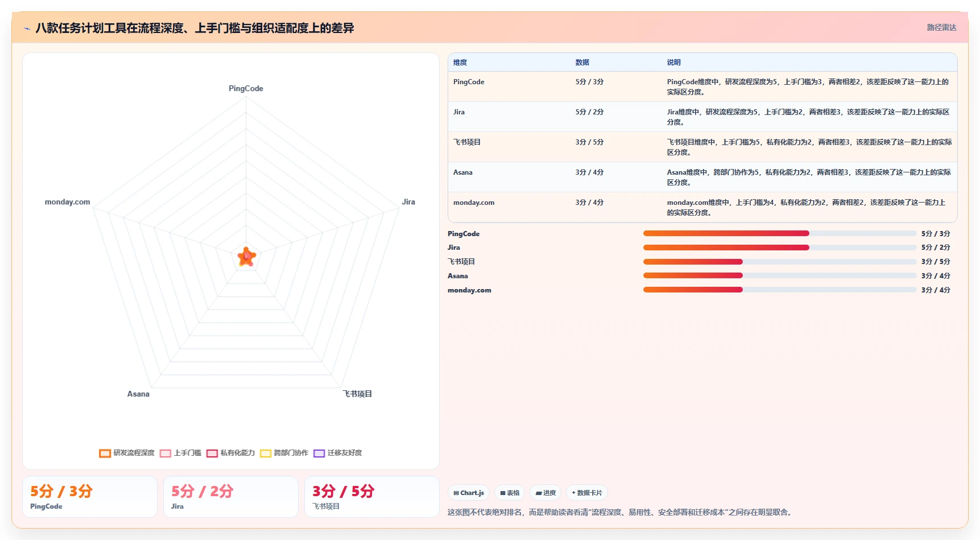Click the footer note 这张图不代表绝对排名
Screen dimensions: 980x540
(621, 512)
